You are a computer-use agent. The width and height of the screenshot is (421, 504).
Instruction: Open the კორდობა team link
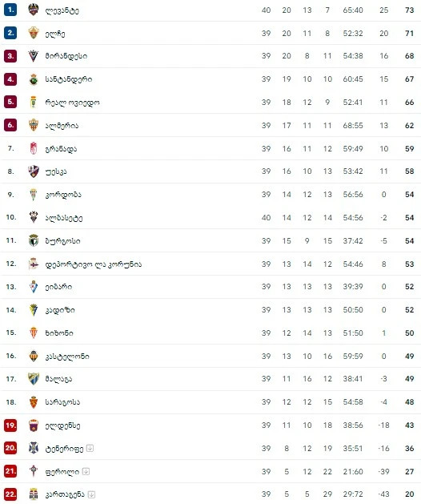point(63,195)
